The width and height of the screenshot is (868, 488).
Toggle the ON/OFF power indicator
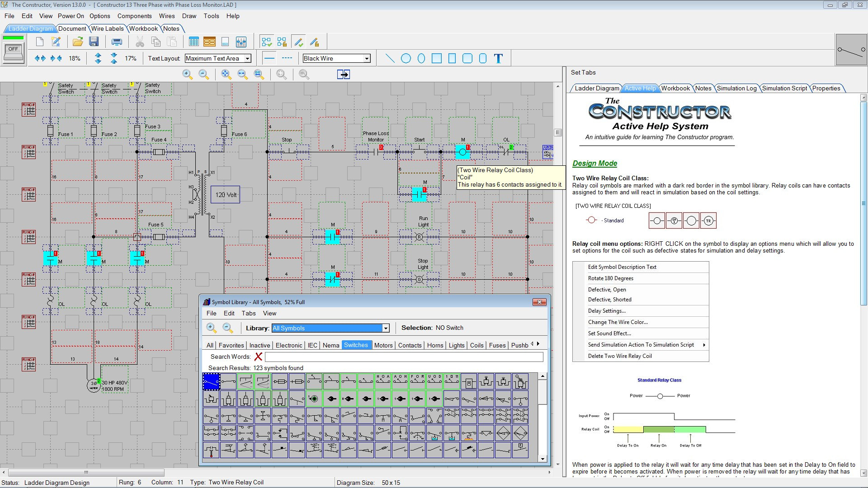(13, 49)
